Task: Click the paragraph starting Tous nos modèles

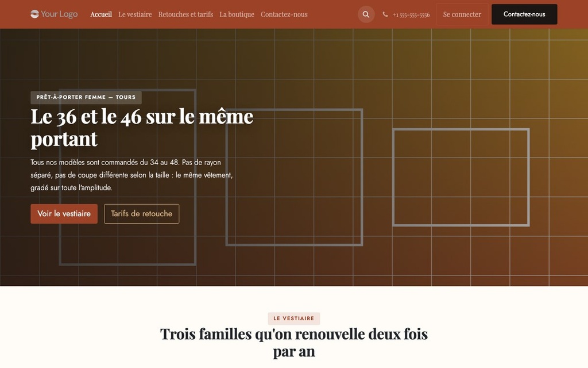Action: tap(131, 175)
